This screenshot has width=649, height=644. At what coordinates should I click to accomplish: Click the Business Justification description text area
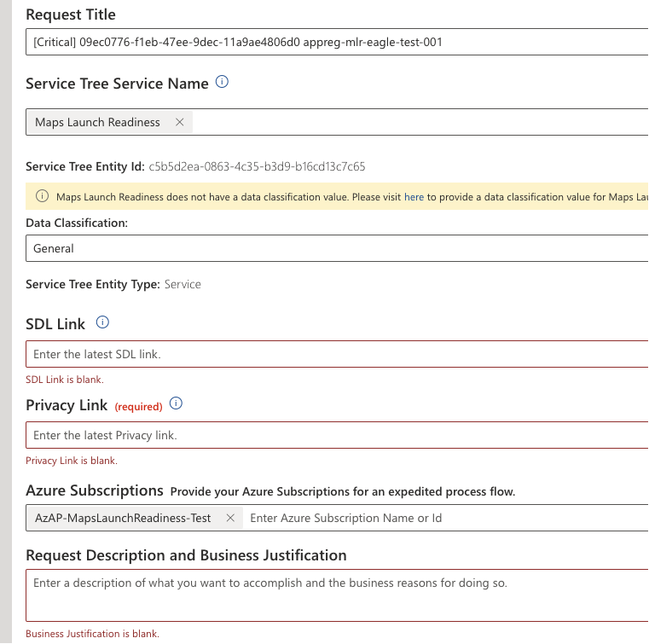pos(337,595)
